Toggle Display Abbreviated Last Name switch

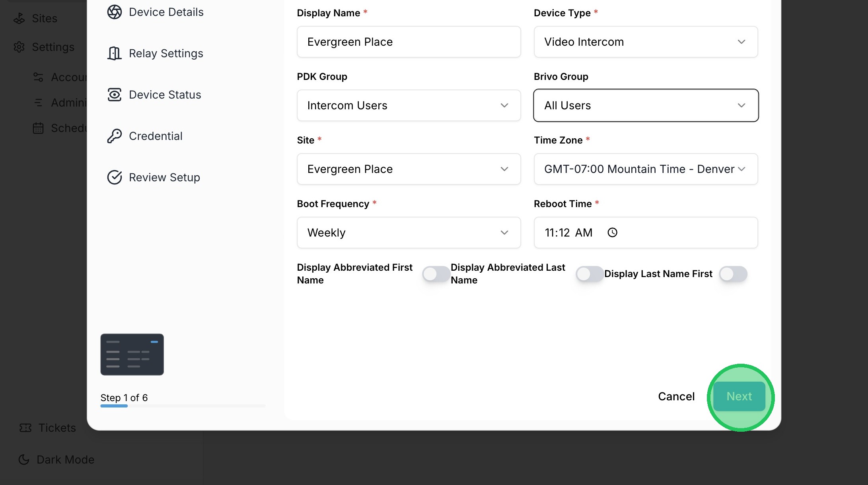(590, 274)
